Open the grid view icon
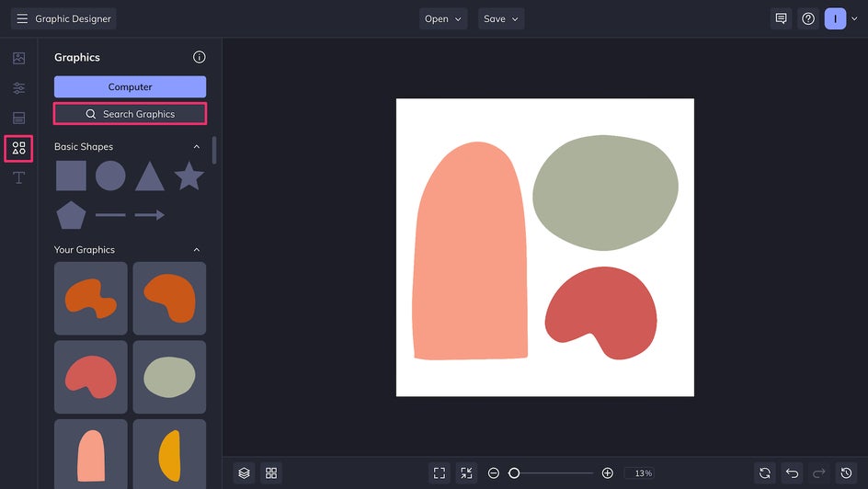The width and height of the screenshot is (868, 489). coord(271,473)
